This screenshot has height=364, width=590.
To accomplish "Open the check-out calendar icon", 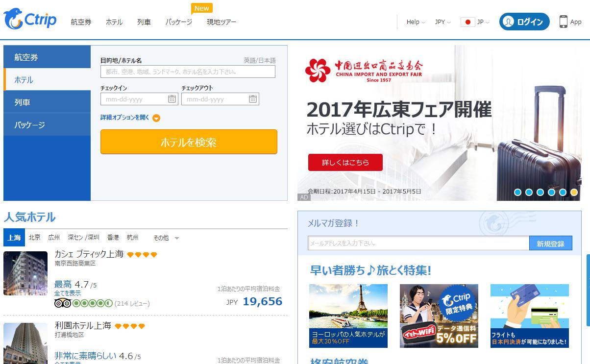I will [x=253, y=99].
